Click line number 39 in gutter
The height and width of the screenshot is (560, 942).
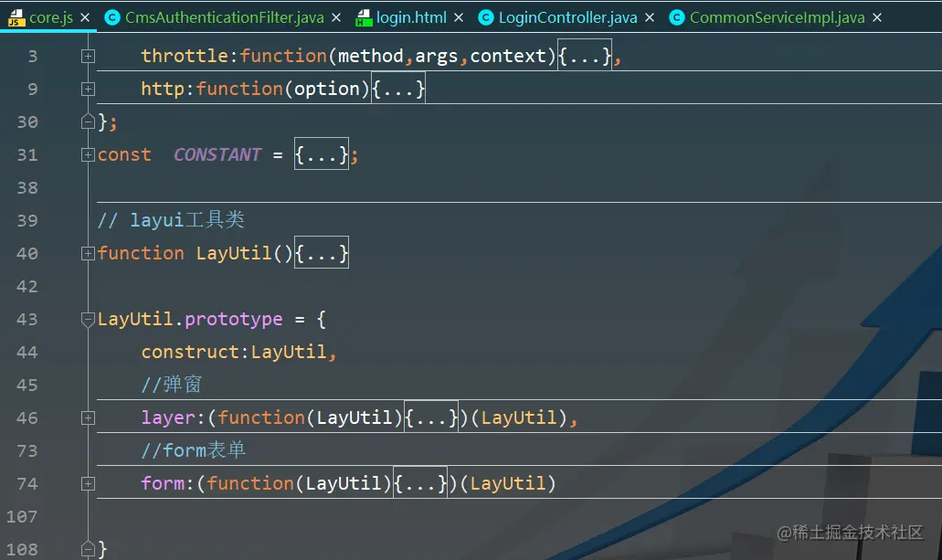click(x=27, y=220)
